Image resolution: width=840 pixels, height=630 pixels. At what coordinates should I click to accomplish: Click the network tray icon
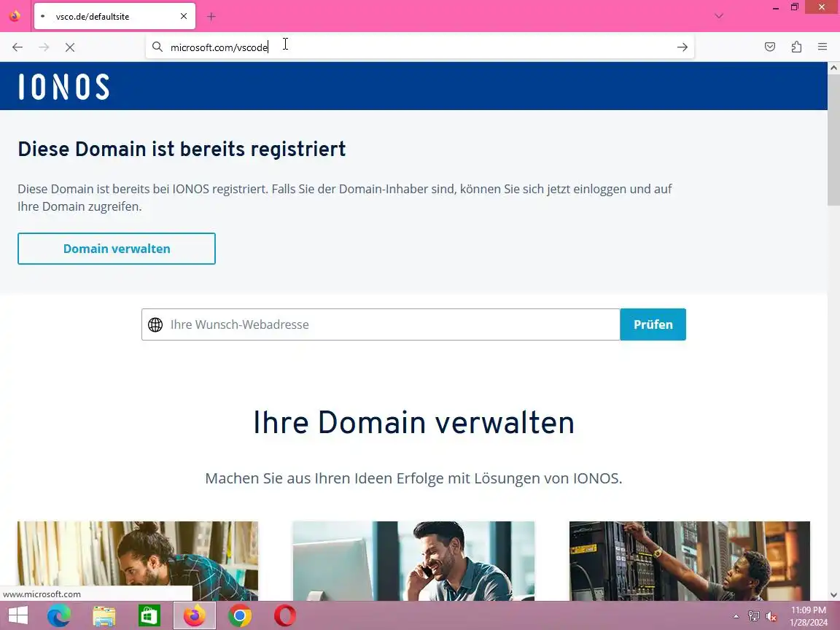(x=754, y=616)
